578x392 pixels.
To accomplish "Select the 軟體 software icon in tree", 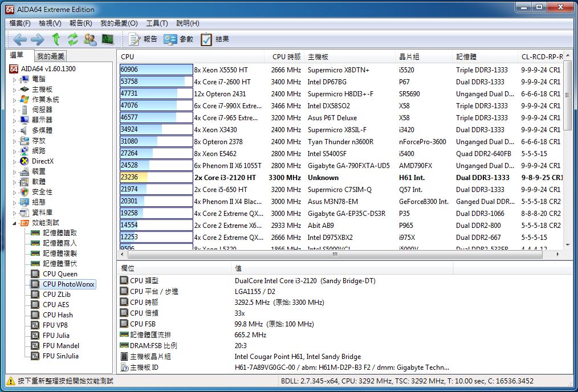I will [25, 182].
